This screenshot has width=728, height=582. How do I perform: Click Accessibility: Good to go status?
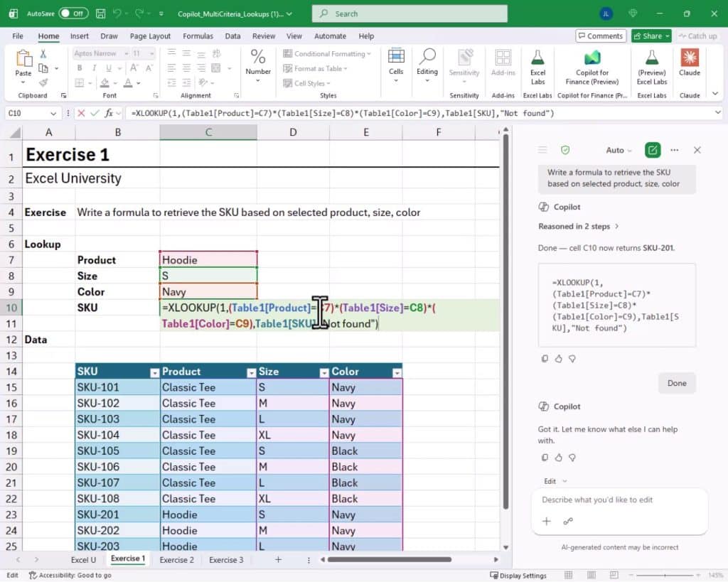tap(70, 576)
